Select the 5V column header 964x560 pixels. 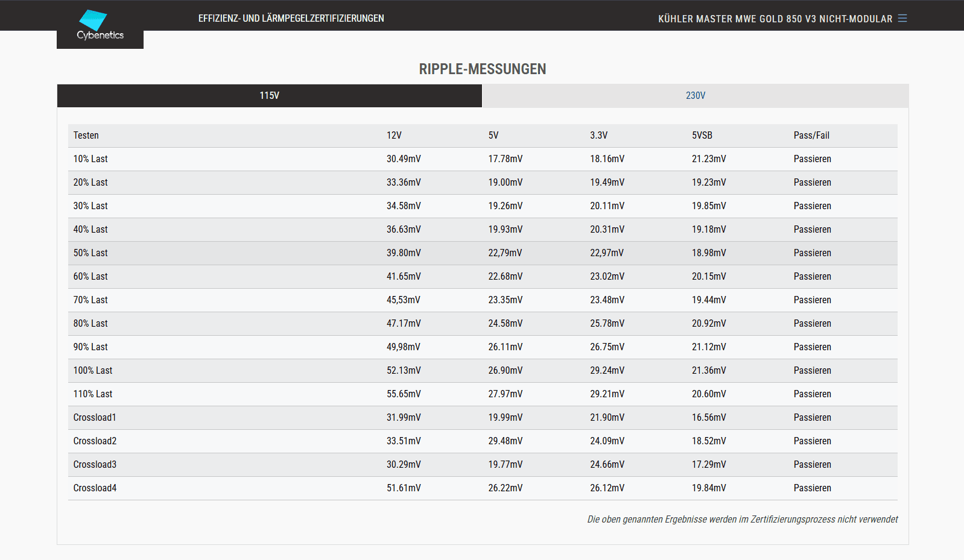(493, 136)
